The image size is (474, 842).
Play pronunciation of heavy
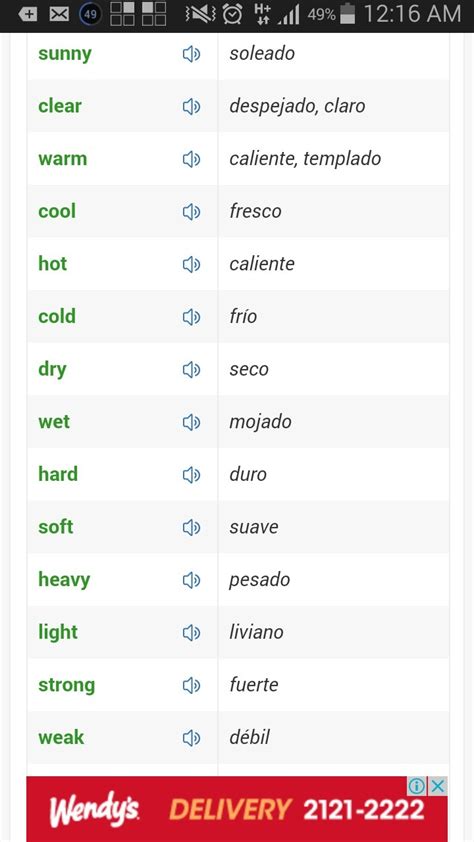pyautogui.click(x=191, y=580)
